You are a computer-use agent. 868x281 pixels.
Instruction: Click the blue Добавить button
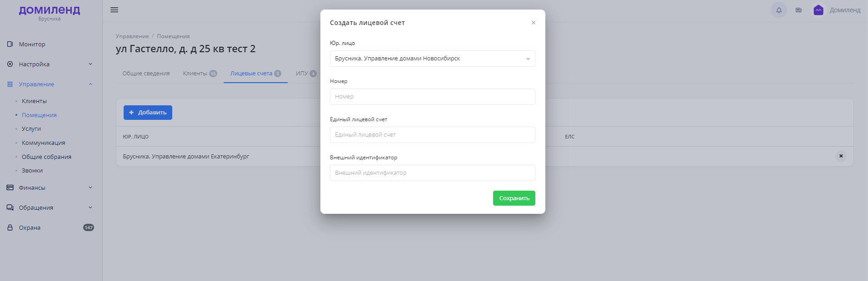[x=148, y=113]
